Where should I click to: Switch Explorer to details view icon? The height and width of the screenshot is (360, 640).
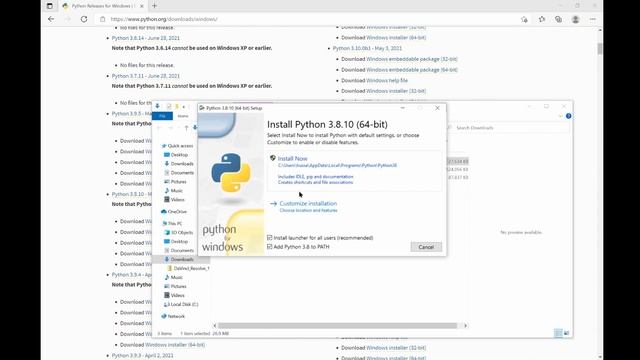coord(558,333)
